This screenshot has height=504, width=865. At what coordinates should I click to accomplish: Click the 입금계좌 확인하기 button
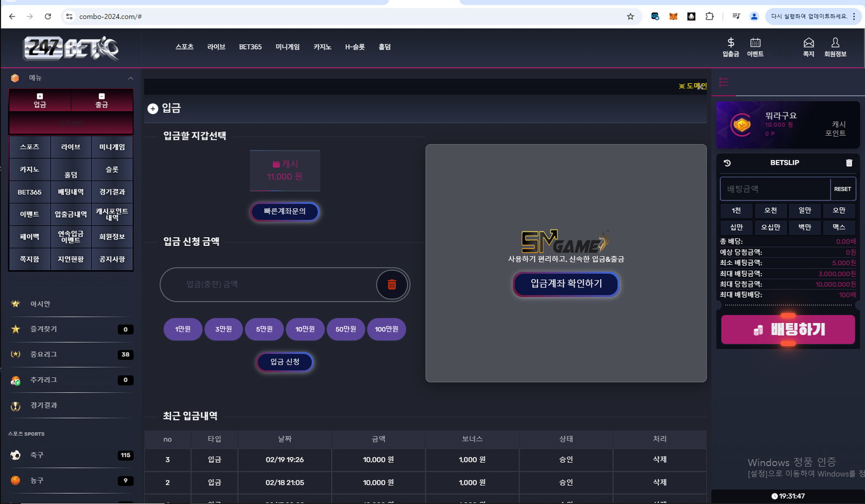565,284
